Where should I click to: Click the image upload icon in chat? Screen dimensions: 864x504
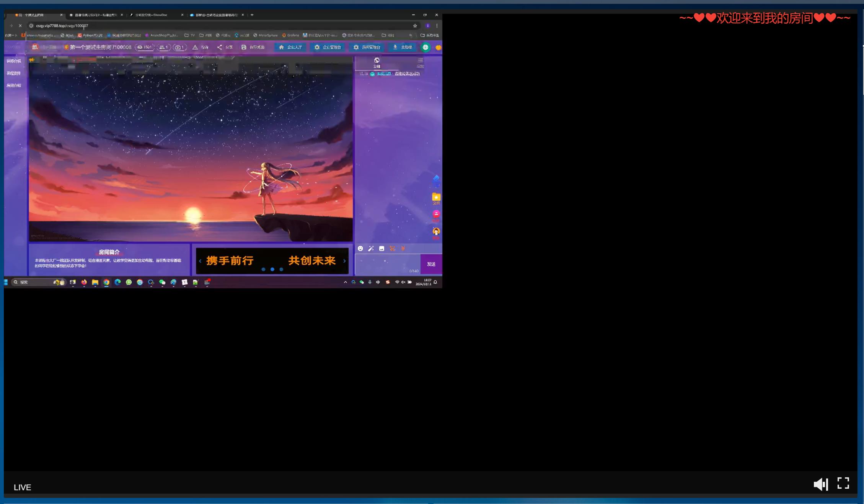381,249
